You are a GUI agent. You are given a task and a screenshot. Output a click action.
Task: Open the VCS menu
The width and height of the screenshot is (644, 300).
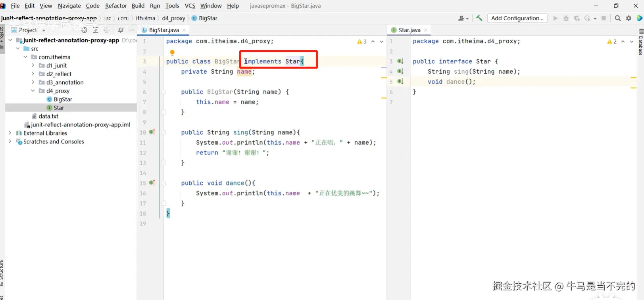tap(190, 6)
